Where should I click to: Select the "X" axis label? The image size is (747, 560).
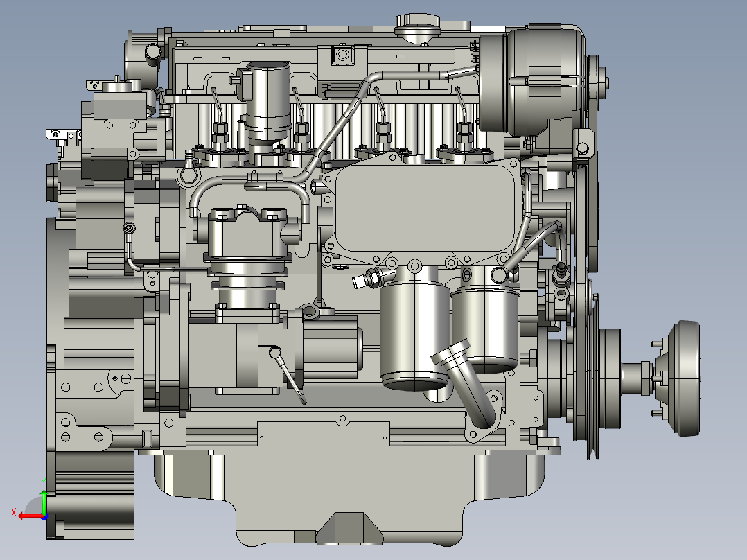tap(14, 513)
